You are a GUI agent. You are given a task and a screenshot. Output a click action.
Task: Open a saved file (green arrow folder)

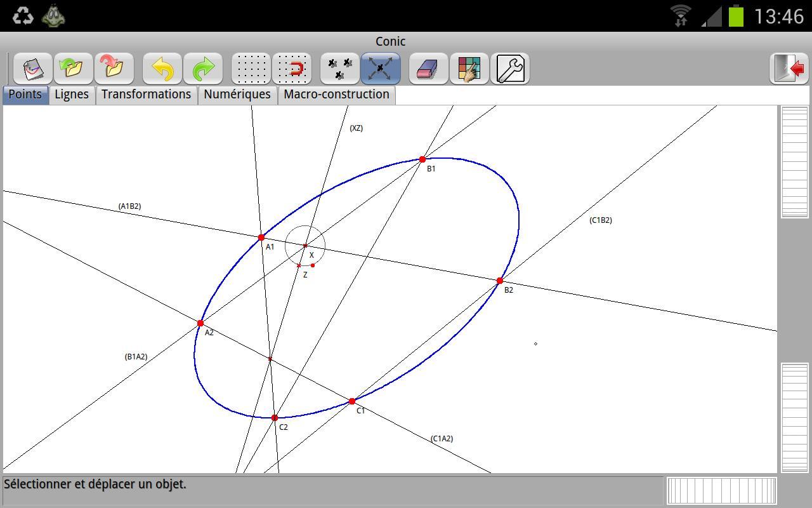(x=74, y=69)
